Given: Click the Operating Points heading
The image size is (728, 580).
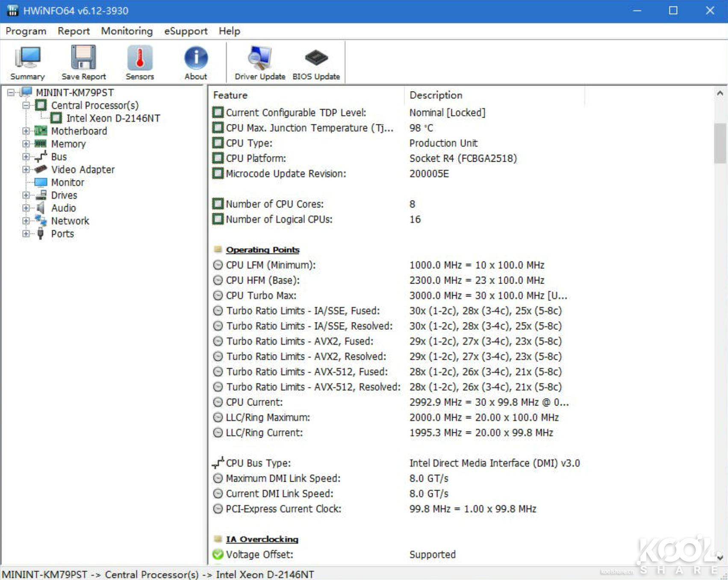Looking at the screenshot, I should click(262, 249).
